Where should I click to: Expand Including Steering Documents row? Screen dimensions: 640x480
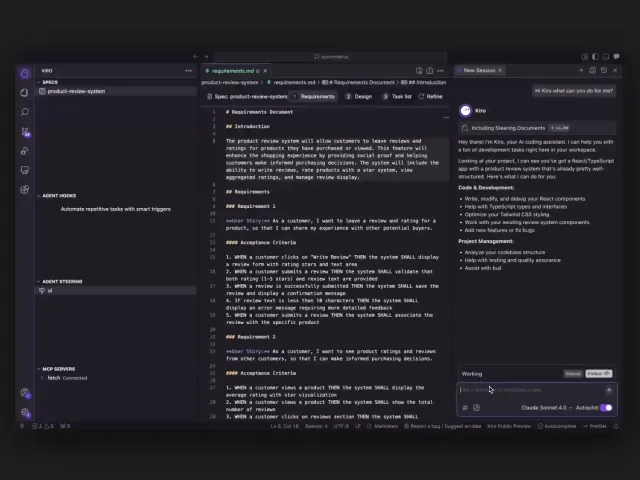pos(537,128)
